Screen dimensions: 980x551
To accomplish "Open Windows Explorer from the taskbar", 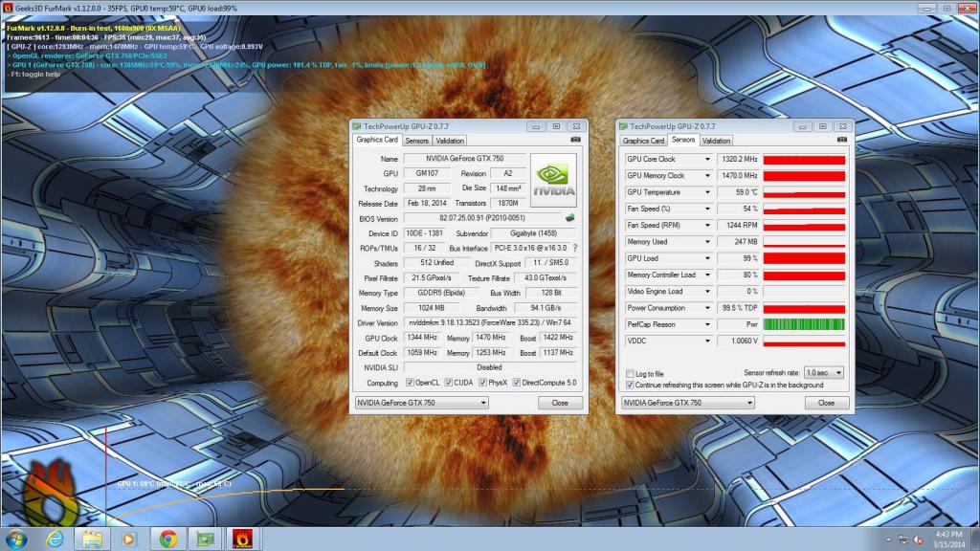I will [92, 539].
